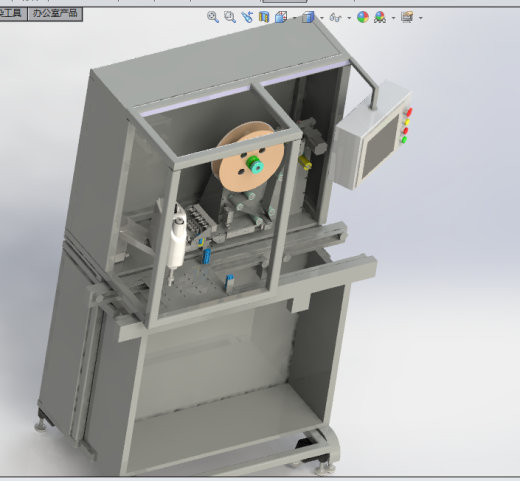Image resolution: width=520 pixels, height=481 pixels.
Task: Open the Apply Scene dropdown arrow
Action: coord(393,18)
